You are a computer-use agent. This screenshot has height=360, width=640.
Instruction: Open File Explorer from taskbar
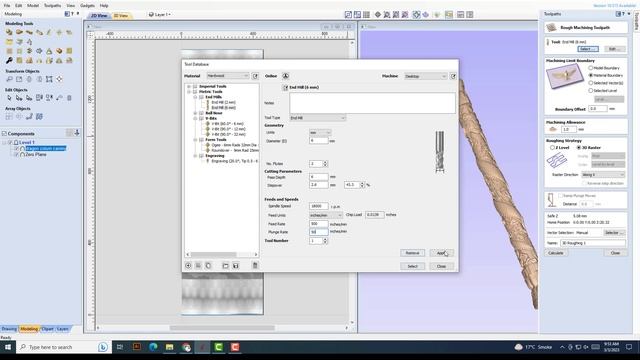169,347
